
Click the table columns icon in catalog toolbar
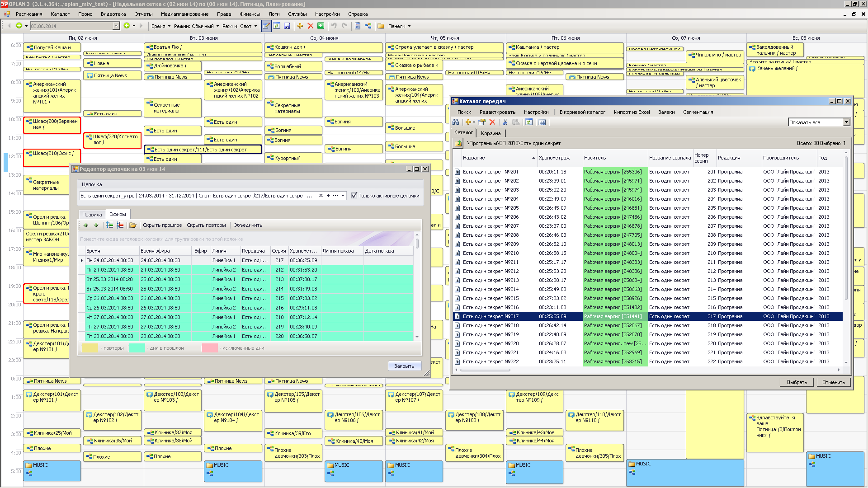click(x=542, y=122)
